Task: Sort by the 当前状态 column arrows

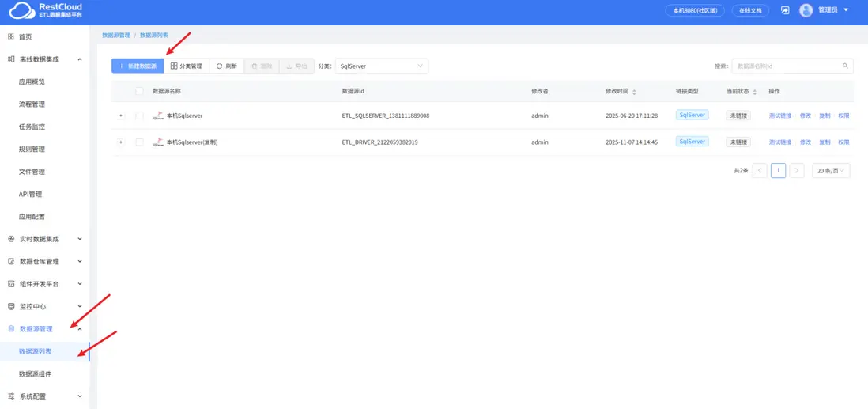Action: pyautogui.click(x=754, y=92)
